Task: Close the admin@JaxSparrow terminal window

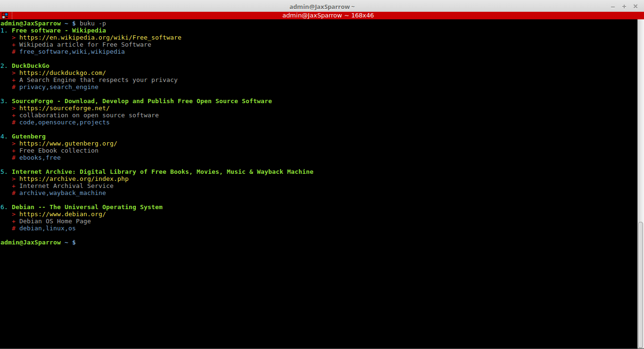Action: point(636,7)
